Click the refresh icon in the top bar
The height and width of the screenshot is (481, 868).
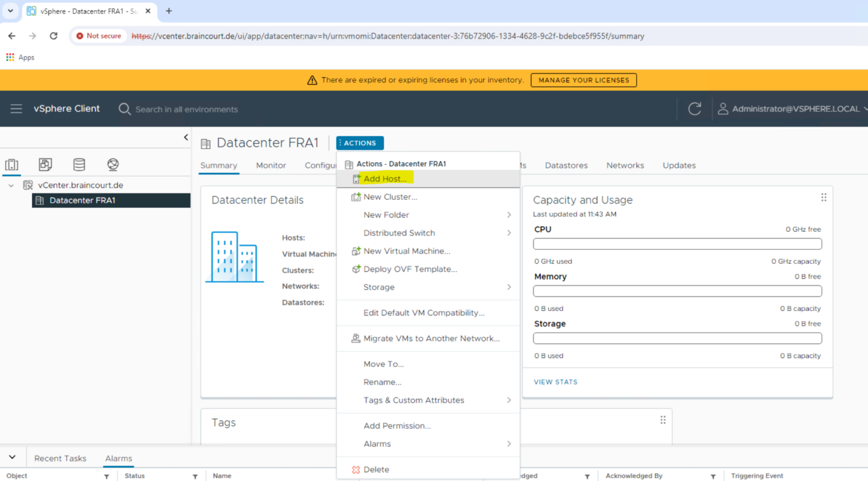pos(695,109)
